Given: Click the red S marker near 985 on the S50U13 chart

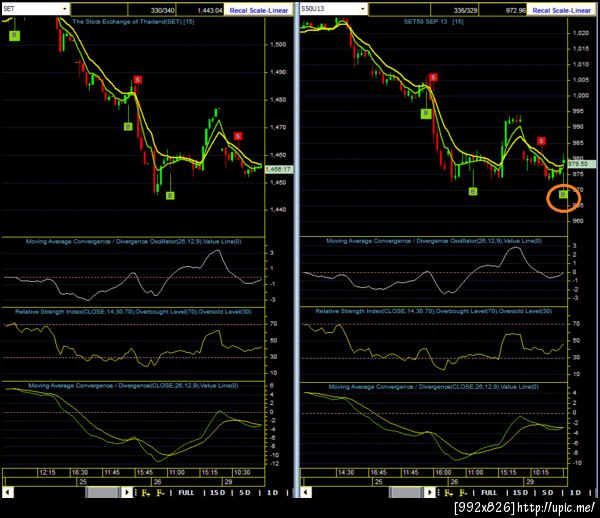Looking at the screenshot, I should pyautogui.click(x=541, y=141).
